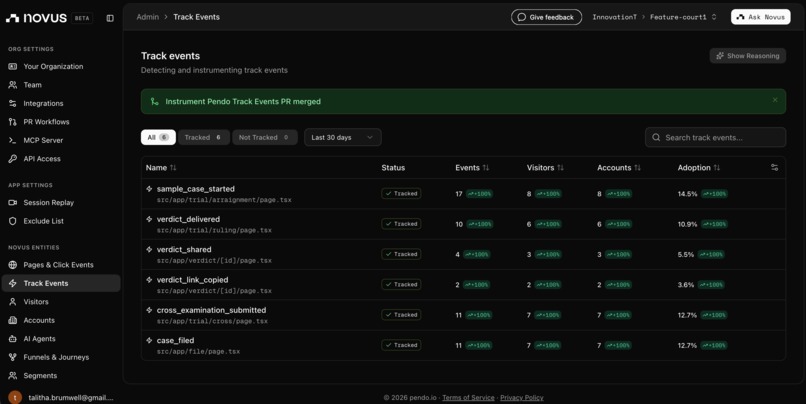The image size is (806, 404).
Task: Click src/app/trial/cross/page.tsx path
Action: [x=212, y=321]
